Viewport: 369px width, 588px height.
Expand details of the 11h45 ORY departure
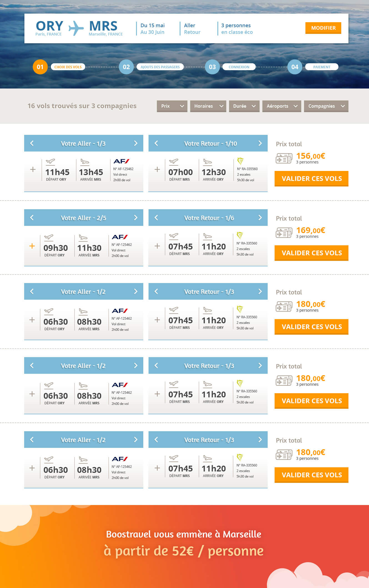33,169
